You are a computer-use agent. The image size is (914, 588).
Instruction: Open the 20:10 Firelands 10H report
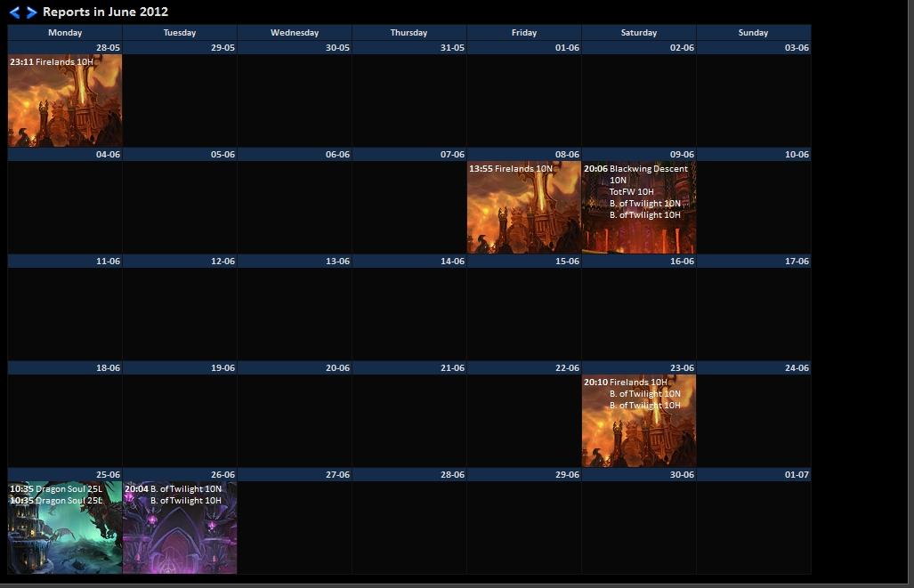click(x=626, y=383)
